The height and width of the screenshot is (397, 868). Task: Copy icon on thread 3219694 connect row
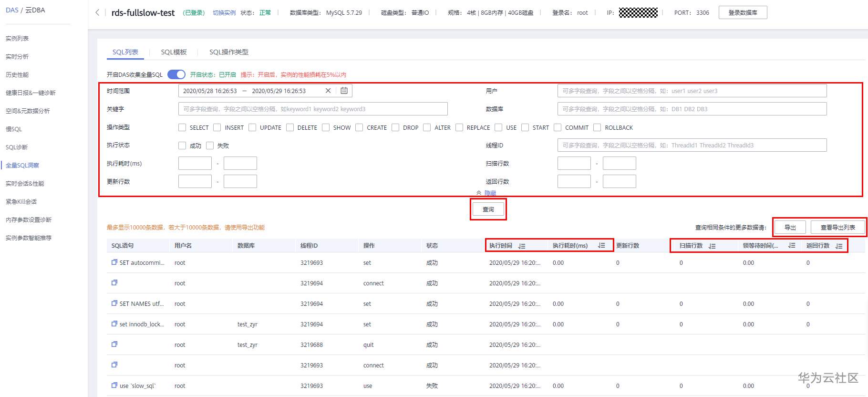pos(114,282)
